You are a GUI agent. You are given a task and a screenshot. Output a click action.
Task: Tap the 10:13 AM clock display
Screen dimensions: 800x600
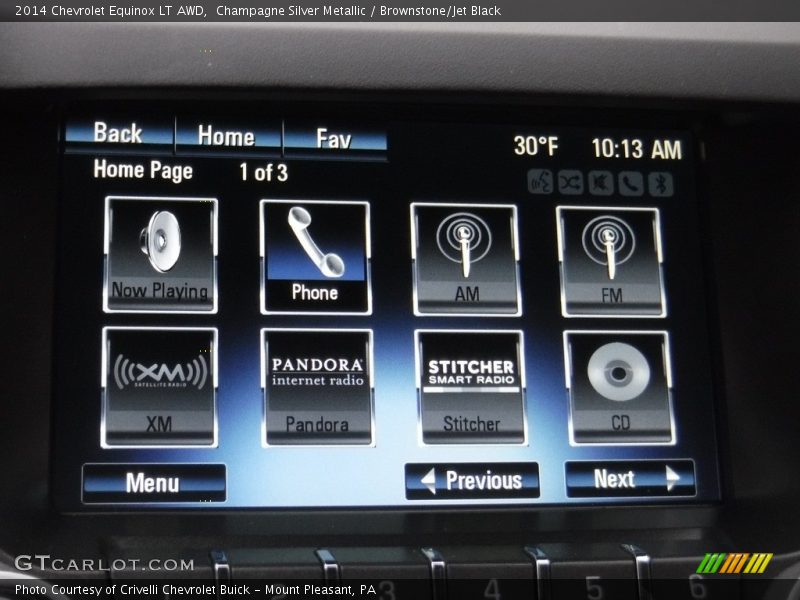pos(636,149)
